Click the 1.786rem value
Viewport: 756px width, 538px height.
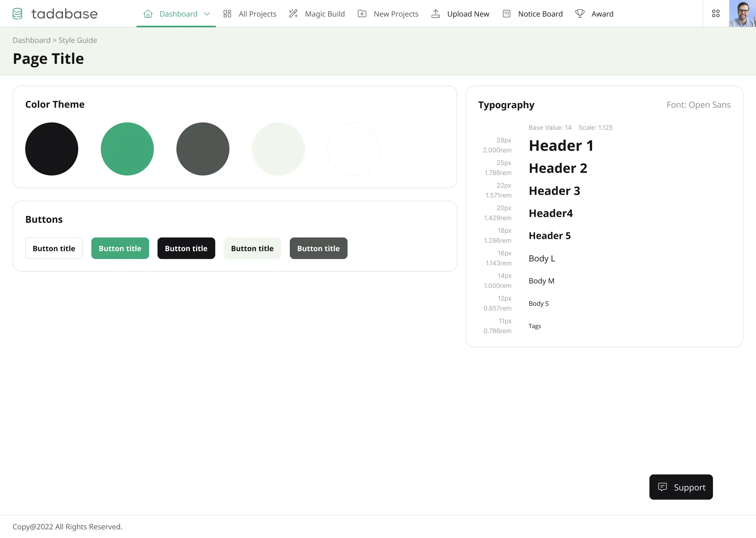[x=498, y=173]
